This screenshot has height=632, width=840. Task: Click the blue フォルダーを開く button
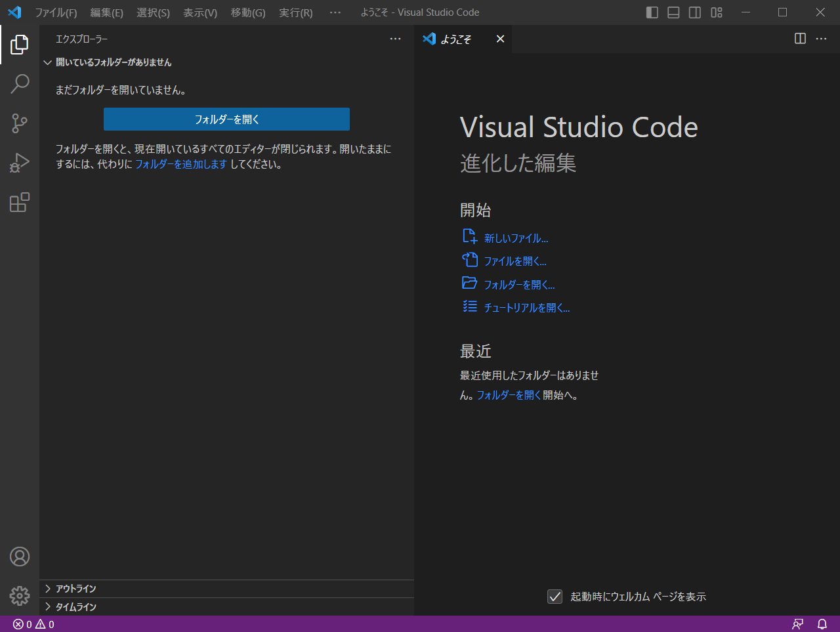pos(226,119)
